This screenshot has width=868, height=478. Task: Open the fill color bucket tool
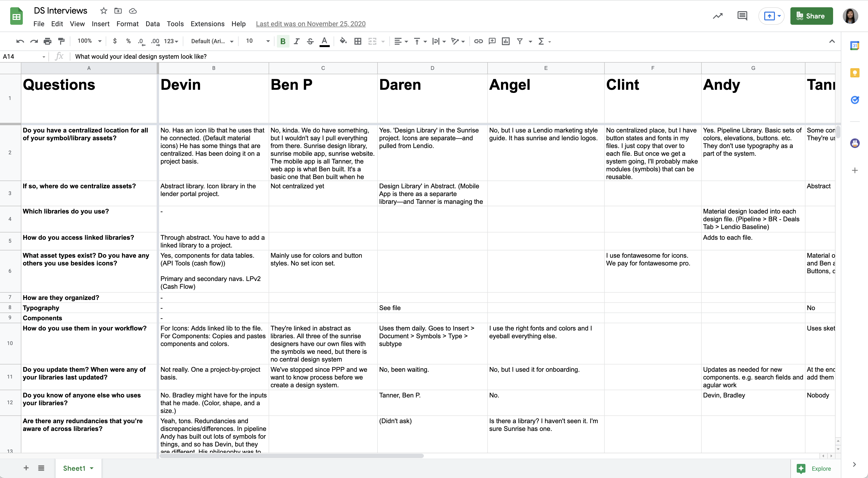343,41
